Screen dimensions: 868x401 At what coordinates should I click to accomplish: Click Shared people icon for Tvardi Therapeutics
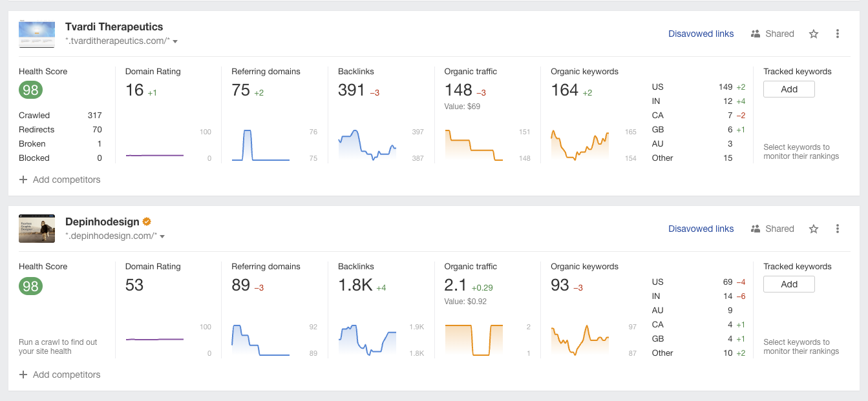[x=755, y=34]
